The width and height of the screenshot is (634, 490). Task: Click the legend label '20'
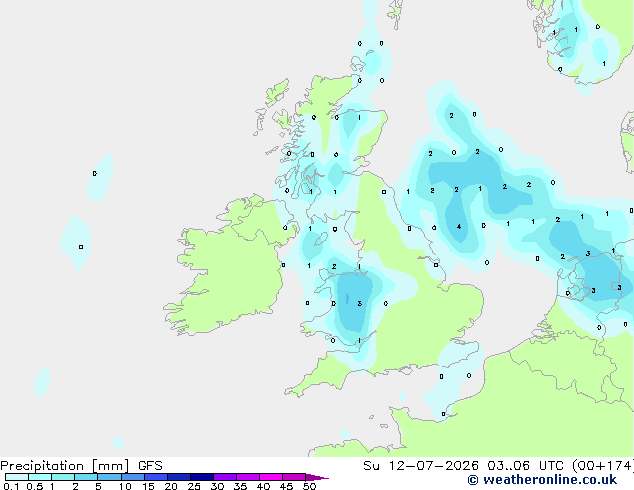171,486
